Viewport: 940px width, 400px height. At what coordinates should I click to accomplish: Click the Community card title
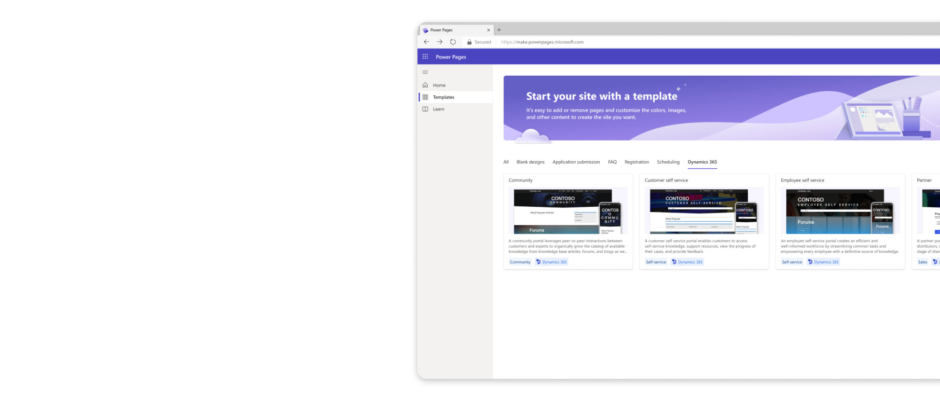coord(520,180)
